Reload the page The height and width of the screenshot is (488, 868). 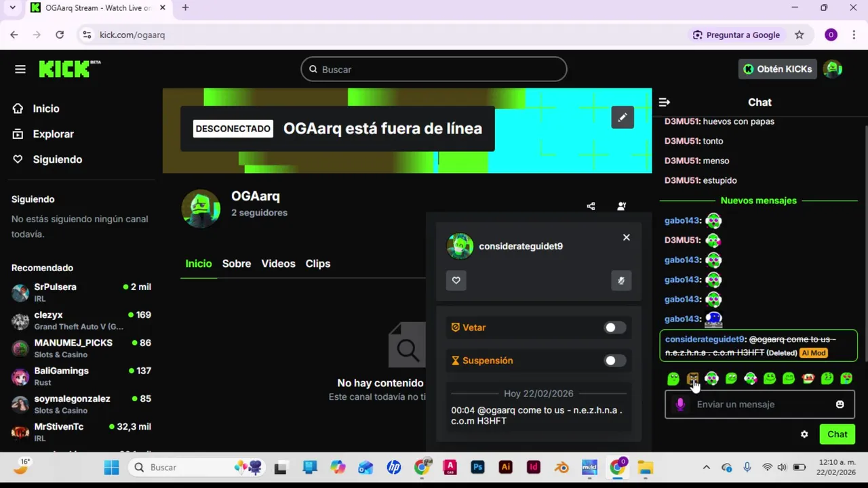pos(60,35)
